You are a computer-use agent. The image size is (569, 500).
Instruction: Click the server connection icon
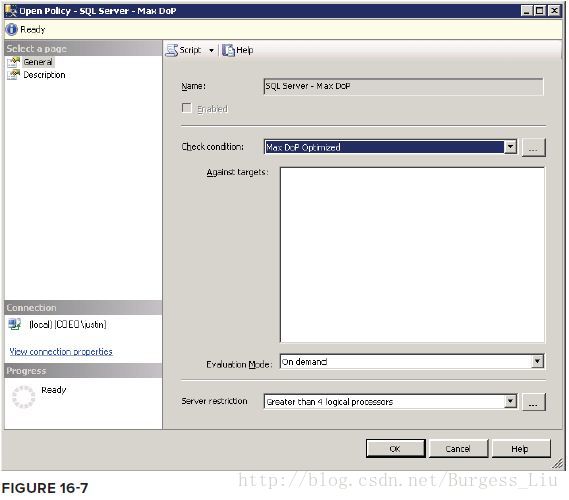(x=15, y=324)
